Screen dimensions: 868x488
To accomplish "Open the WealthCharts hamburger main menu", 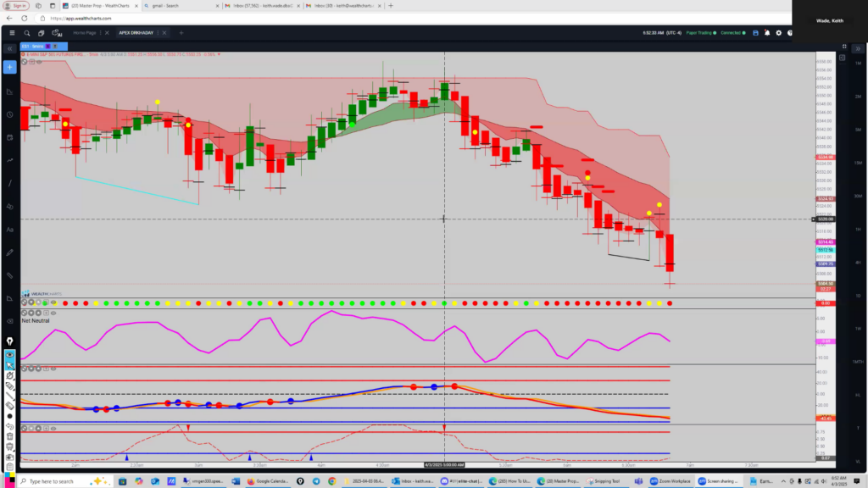I will (x=12, y=33).
